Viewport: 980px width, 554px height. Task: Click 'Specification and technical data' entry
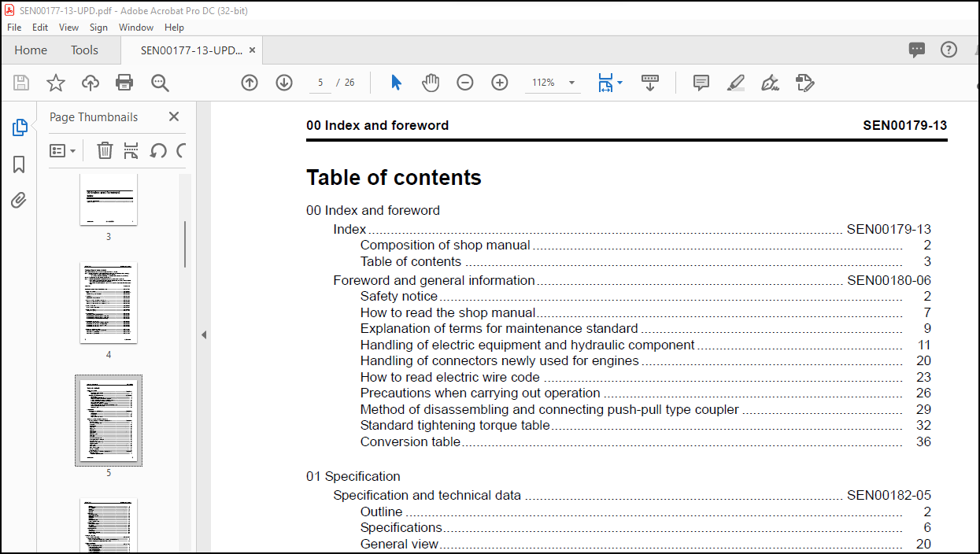click(x=427, y=496)
